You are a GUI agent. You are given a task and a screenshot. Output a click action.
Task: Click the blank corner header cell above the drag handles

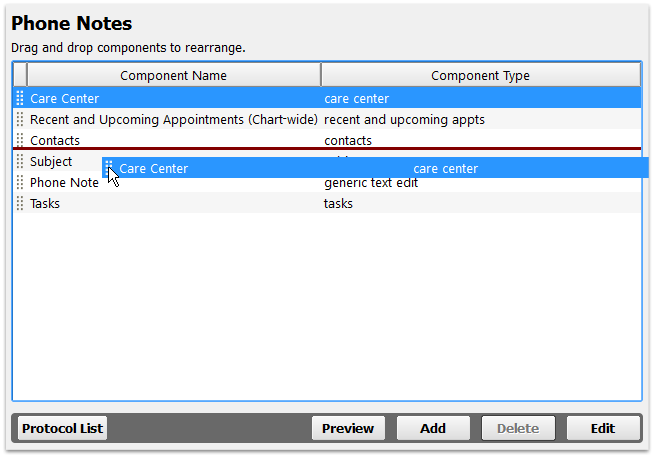pos(20,75)
